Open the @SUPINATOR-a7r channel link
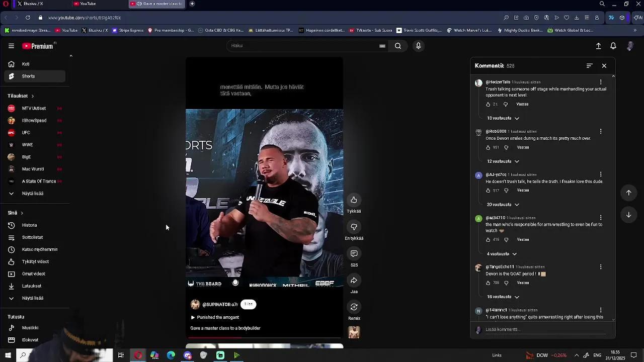The height and width of the screenshot is (362, 644). [220, 304]
